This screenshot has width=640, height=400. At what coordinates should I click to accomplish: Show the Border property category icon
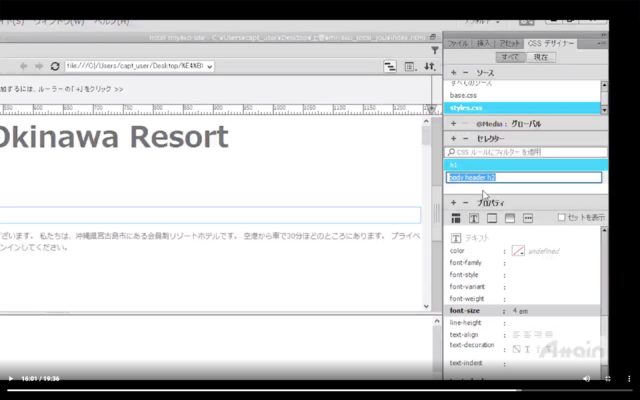(x=492, y=218)
